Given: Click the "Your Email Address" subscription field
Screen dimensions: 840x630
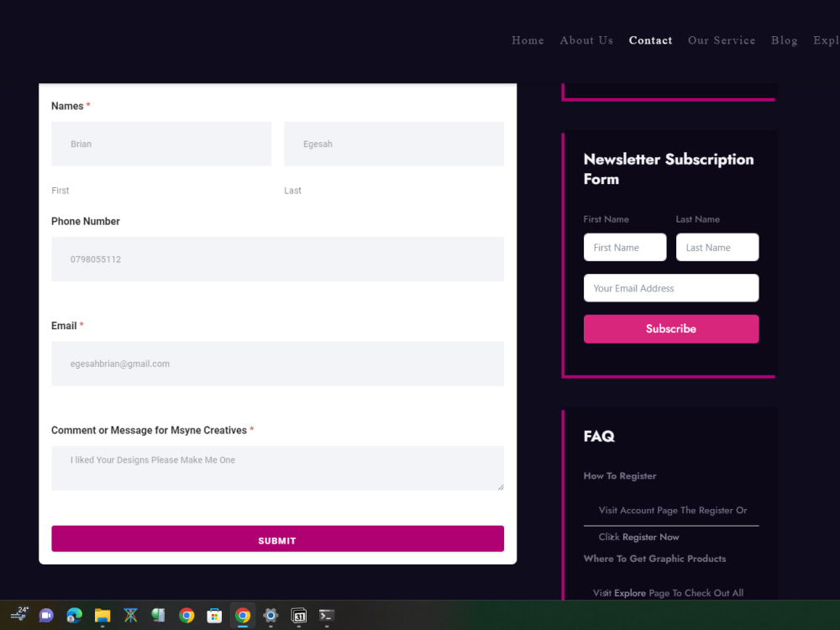Looking at the screenshot, I should pyautogui.click(x=671, y=288).
